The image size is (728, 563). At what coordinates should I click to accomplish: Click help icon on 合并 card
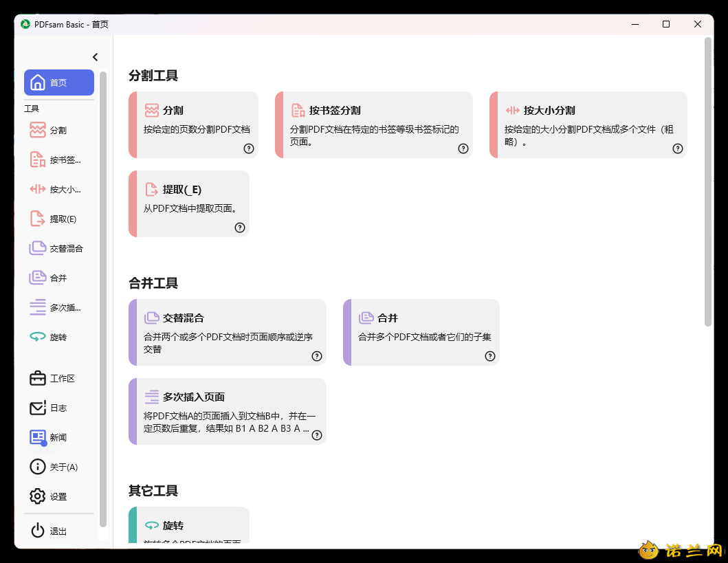(490, 356)
